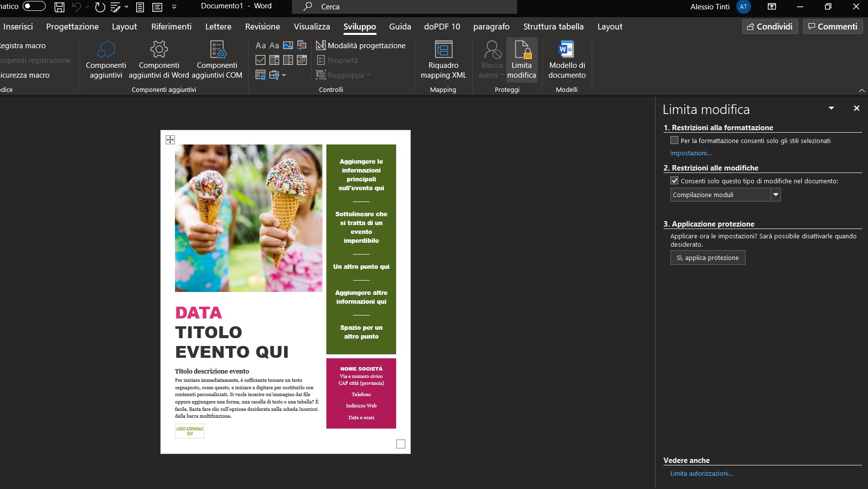The image size is (868, 489).
Task: Enable formatting restriction to selected styles checkbox
Action: (x=674, y=141)
